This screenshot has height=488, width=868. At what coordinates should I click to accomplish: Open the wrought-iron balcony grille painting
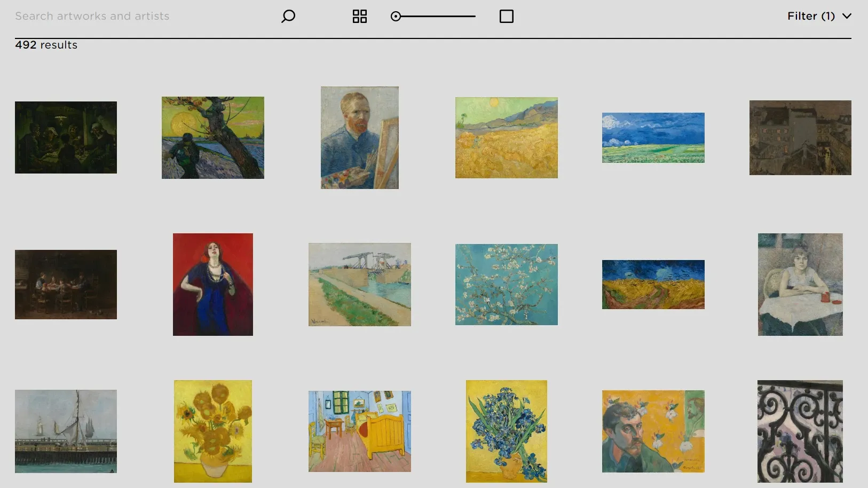(800, 431)
